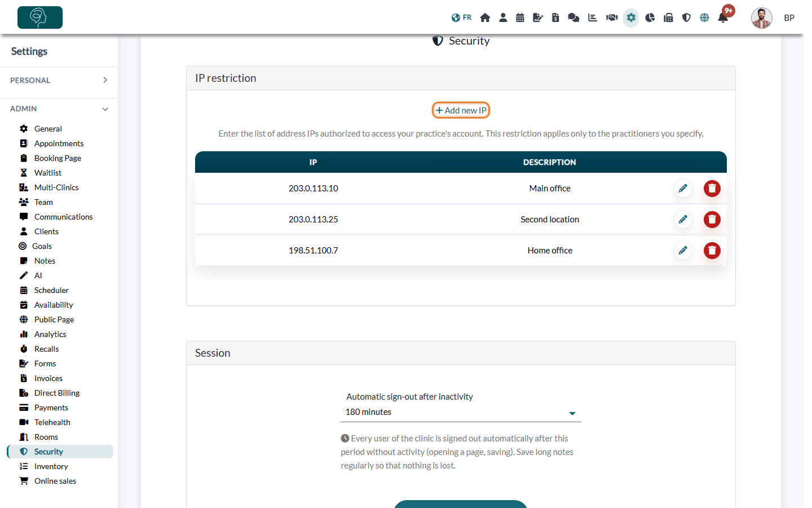Go to Booking Page settings

[58, 158]
